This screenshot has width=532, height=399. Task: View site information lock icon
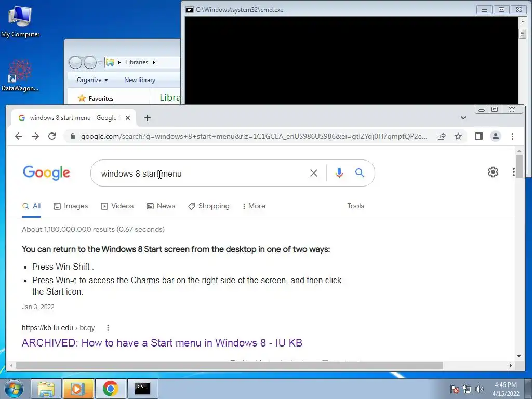73,137
